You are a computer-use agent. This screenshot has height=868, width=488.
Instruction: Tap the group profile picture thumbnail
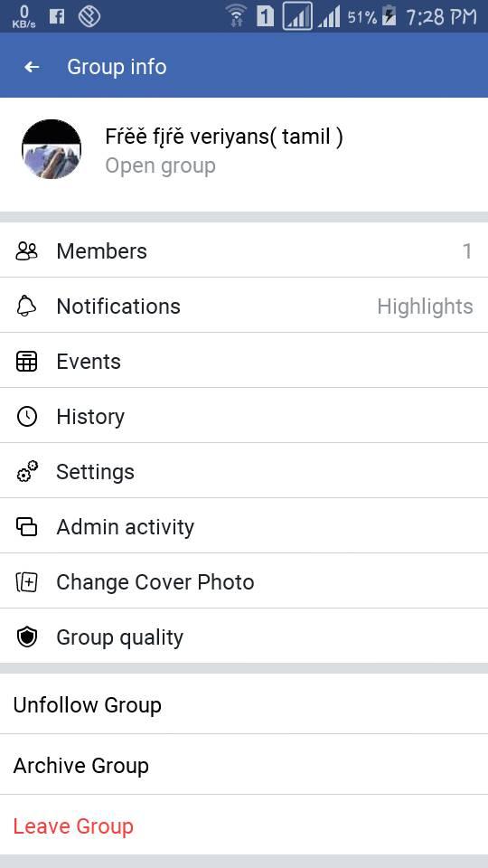52,149
